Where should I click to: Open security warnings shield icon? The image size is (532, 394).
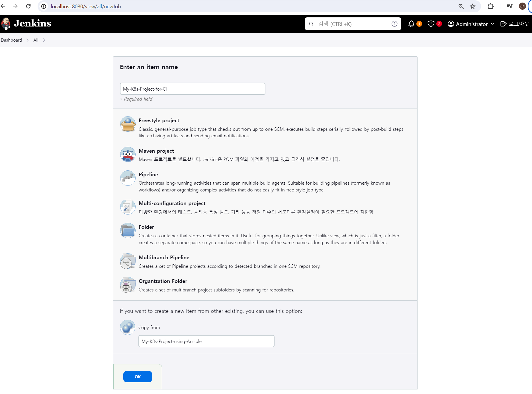pyautogui.click(x=431, y=24)
